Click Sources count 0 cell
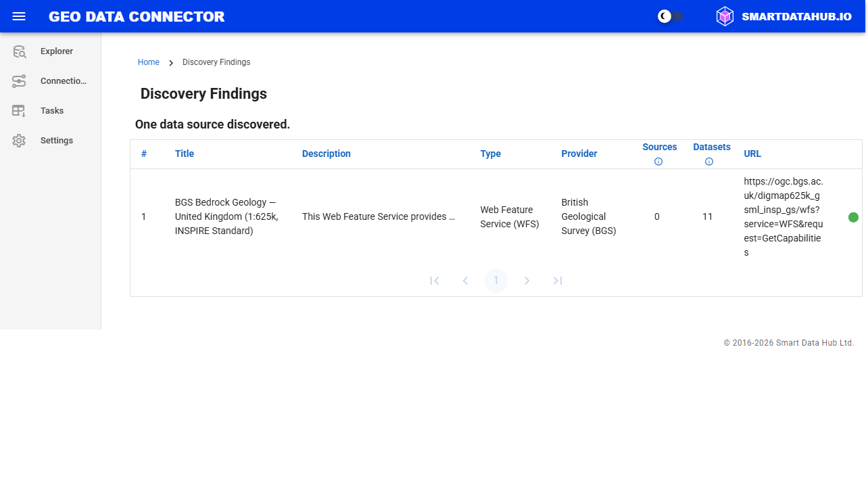This screenshot has height=487, width=868. pyautogui.click(x=657, y=216)
